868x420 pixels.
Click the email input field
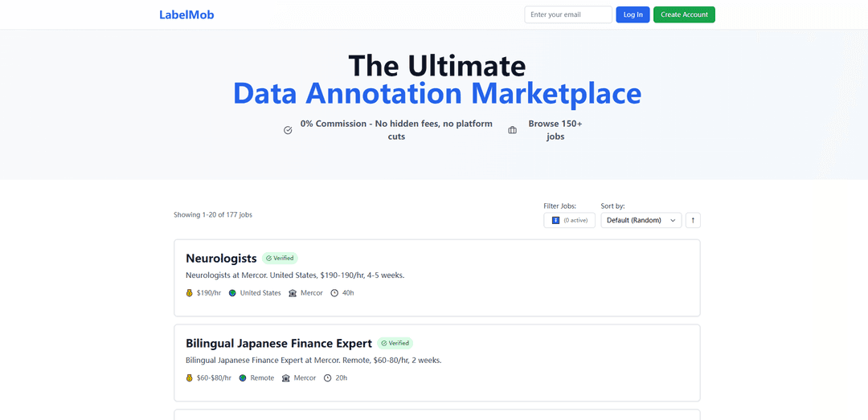coord(567,14)
